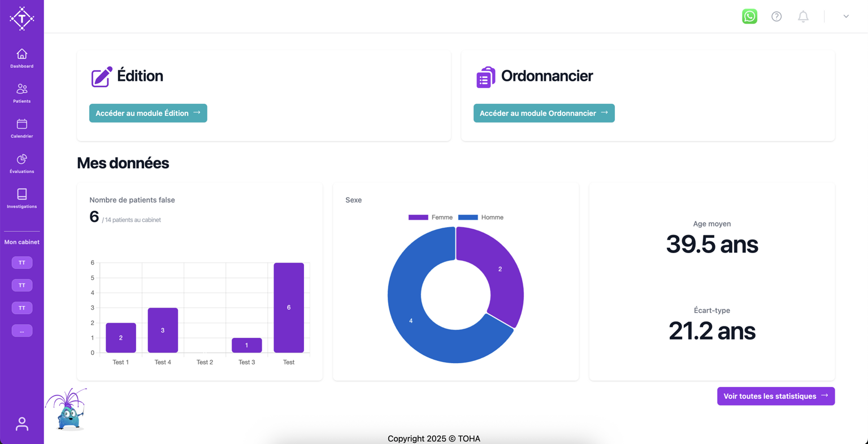Open the WhatsApp contact icon
Screen dimensions: 868x444
tap(749, 16)
